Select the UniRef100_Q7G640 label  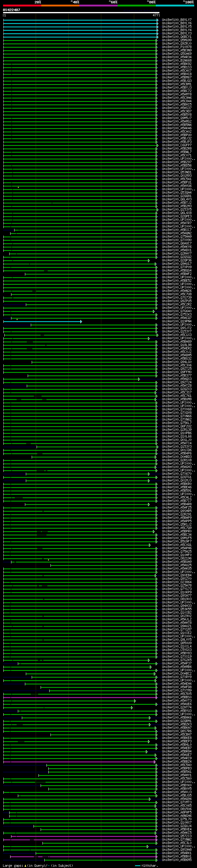coord(176,311)
